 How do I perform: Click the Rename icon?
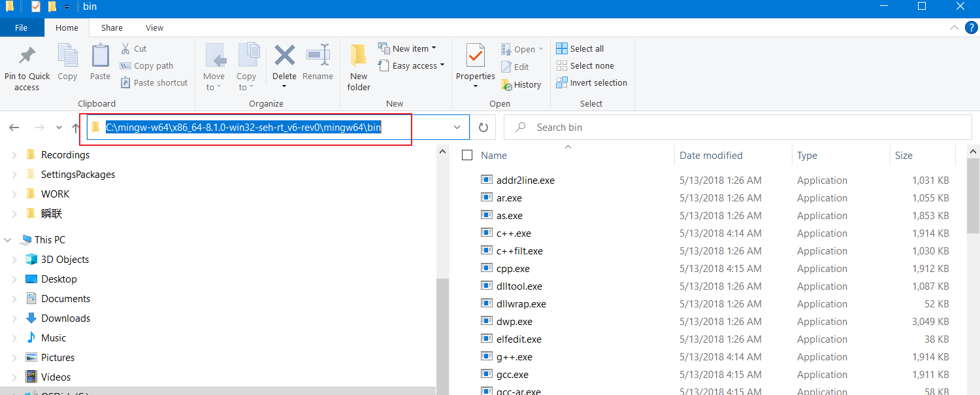(x=318, y=56)
